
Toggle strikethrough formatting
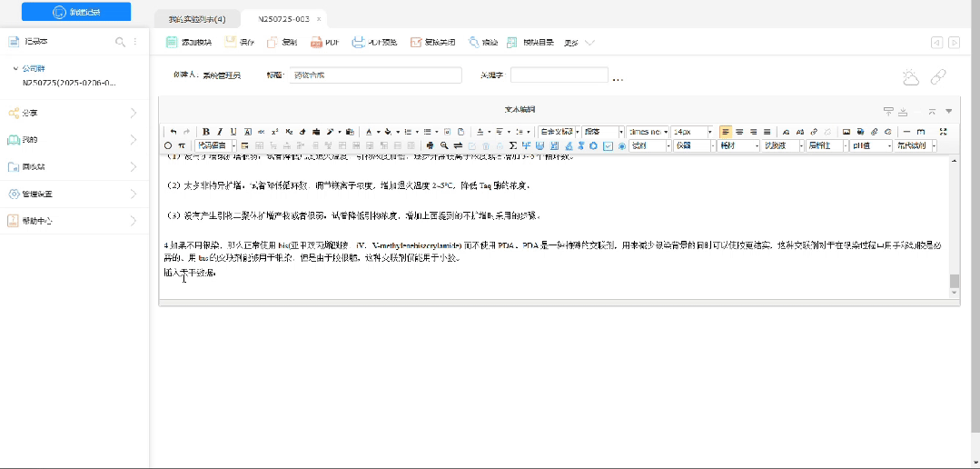(262, 132)
